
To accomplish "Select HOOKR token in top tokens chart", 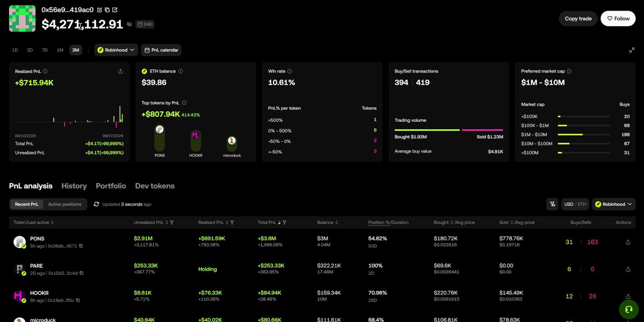I will coord(196,141).
